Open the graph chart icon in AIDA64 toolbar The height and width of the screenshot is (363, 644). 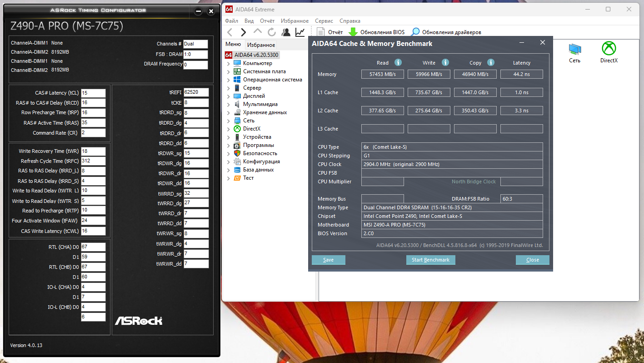point(300,32)
